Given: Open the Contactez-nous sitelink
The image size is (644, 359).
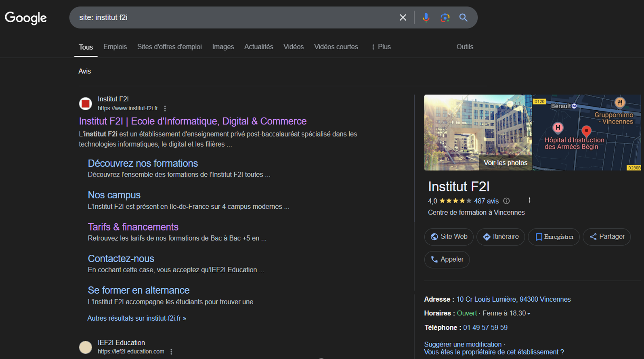Looking at the screenshot, I should click(121, 258).
